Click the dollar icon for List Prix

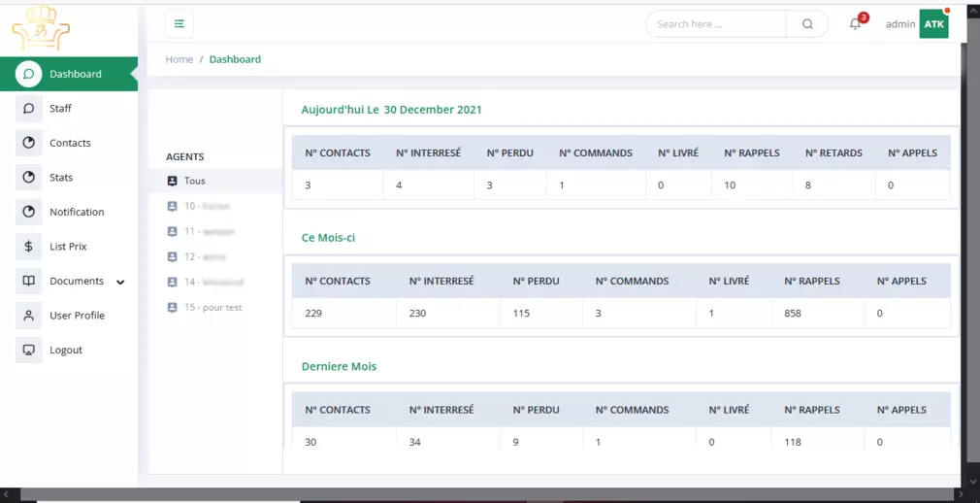click(x=29, y=247)
